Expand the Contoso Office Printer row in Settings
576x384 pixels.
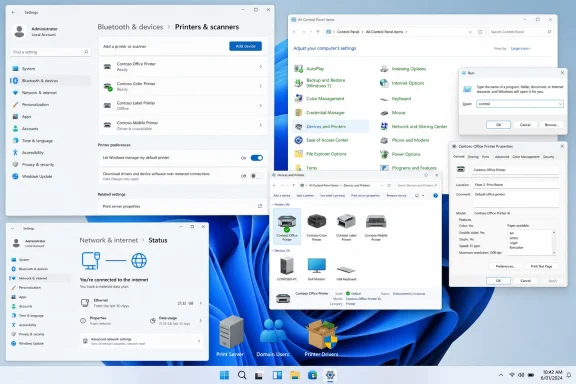[183, 67]
